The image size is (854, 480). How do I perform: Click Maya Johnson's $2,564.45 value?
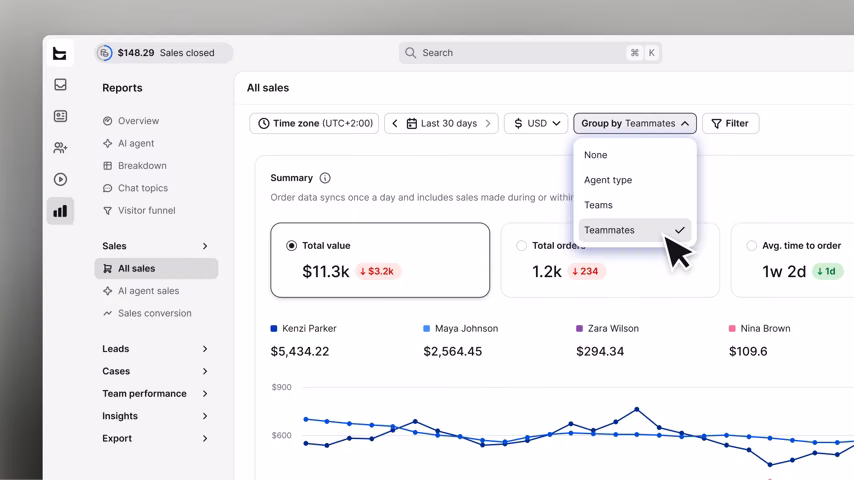[453, 351]
